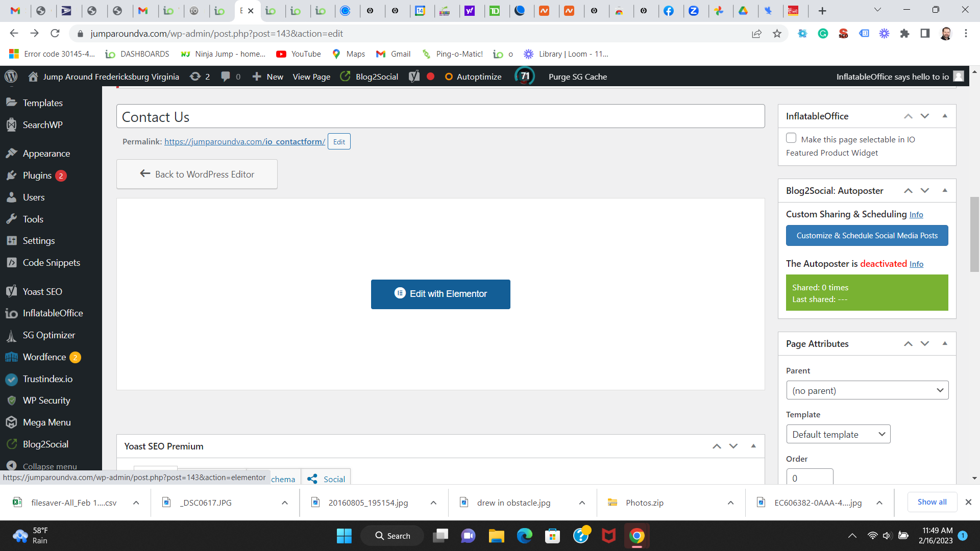This screenshot has width=980, height=551.
Task: Click Back to WordPress Editor button
Action: [197, 174]
